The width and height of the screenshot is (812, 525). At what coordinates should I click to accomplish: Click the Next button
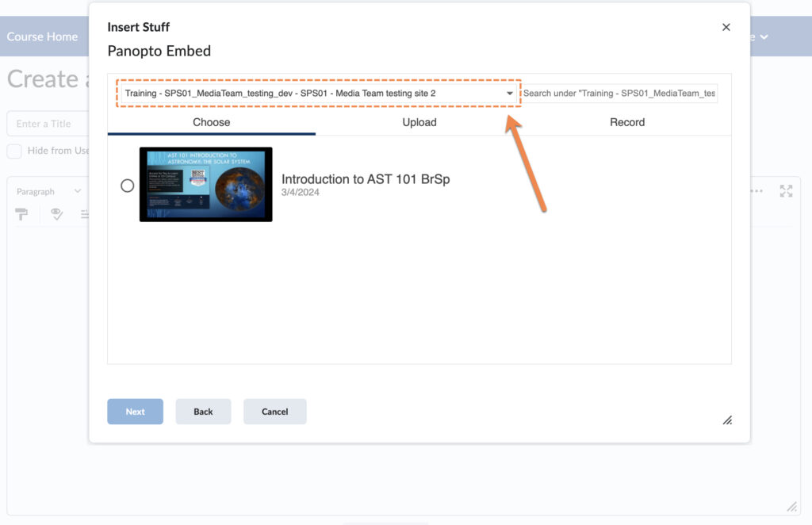135,412
